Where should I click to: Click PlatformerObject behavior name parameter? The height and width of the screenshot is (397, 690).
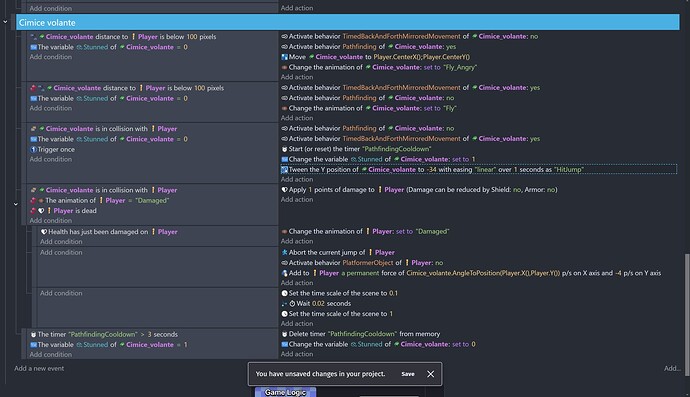tap(367, 263)
